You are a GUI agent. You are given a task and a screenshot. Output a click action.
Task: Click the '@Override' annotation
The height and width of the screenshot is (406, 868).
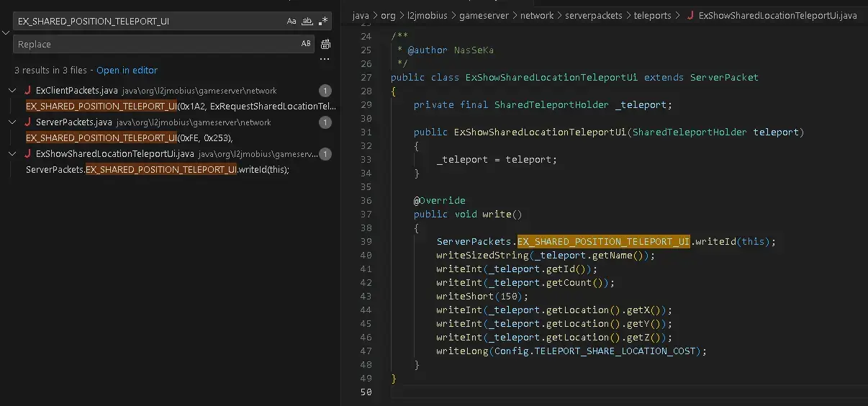[x=439, y=200]
